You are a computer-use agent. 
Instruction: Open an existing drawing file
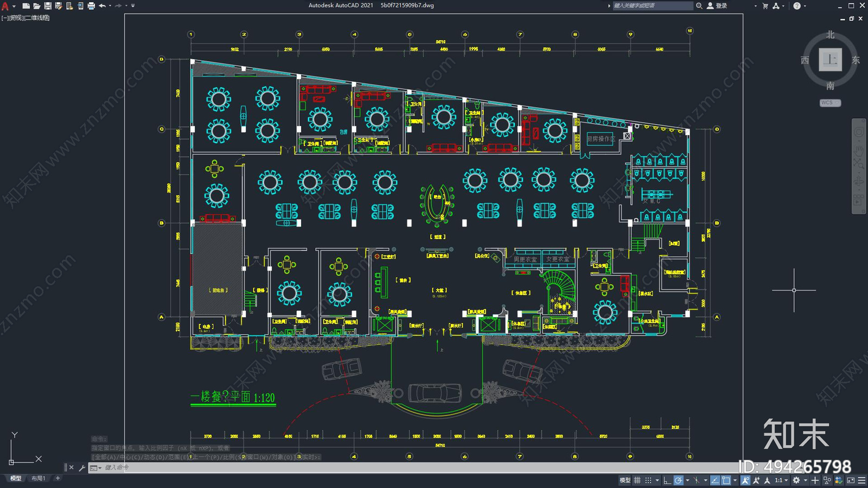coord(37,6)
